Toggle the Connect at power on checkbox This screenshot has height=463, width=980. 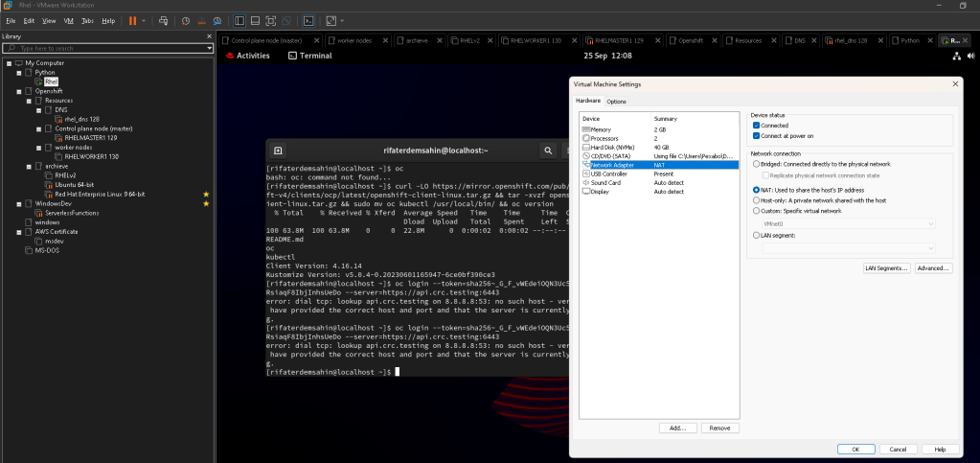756,136
